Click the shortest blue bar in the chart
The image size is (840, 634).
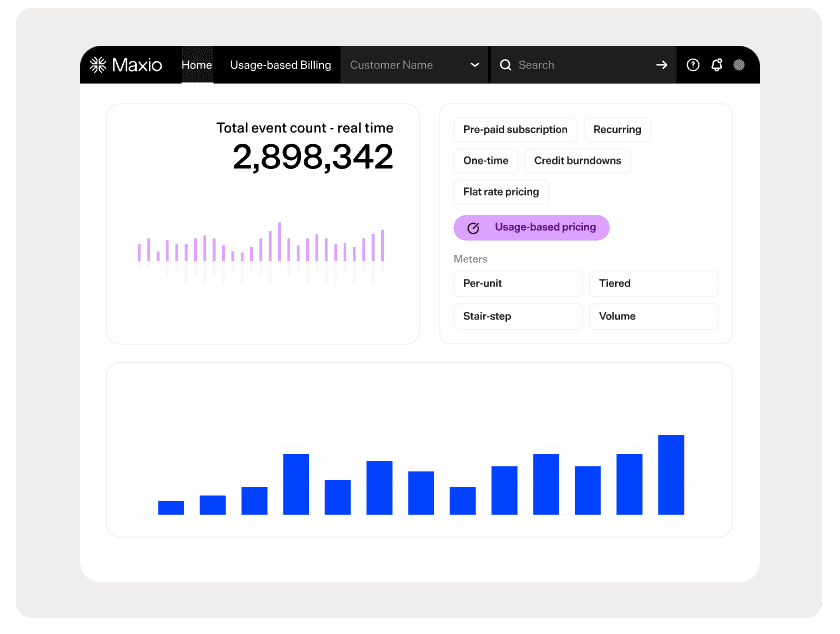[x=171, y=508]
